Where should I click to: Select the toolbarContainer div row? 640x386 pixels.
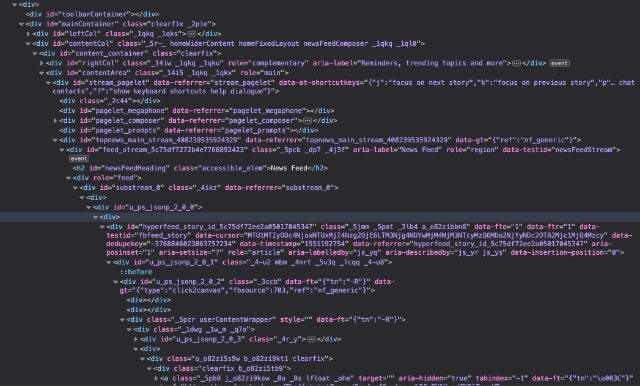point(93,14)
